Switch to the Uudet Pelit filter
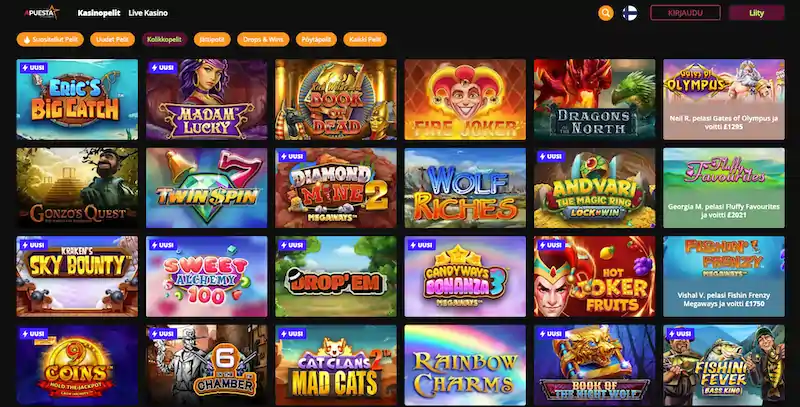 coord(112,39)
